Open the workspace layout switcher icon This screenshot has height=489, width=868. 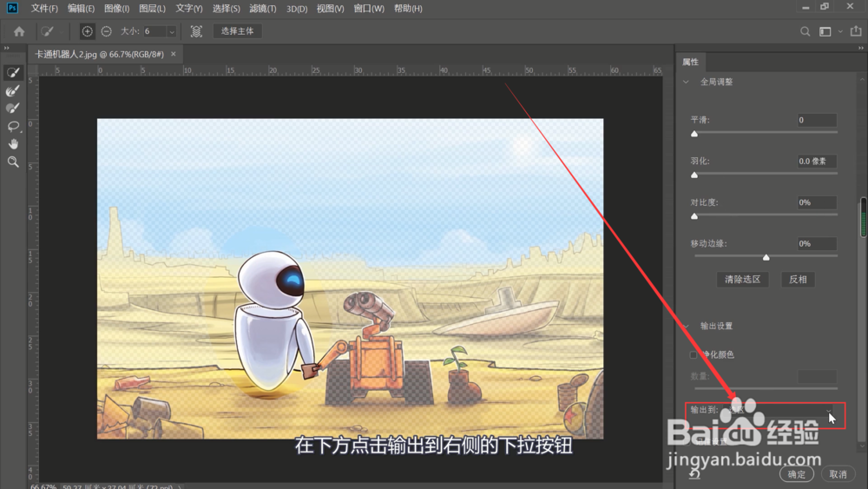pos(825,31)
